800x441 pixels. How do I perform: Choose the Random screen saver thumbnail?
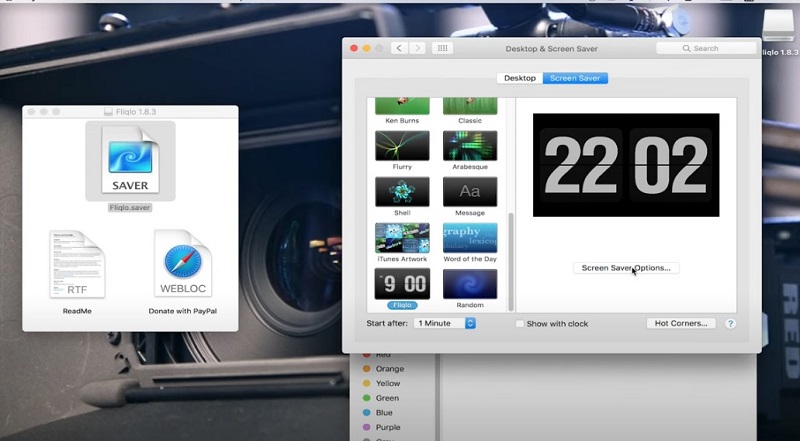point(470,283)
